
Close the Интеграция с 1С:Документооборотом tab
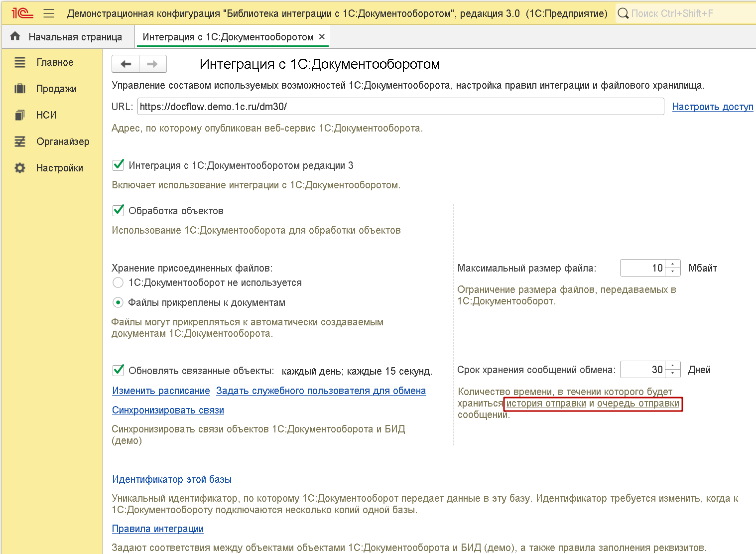click(322, 37)
